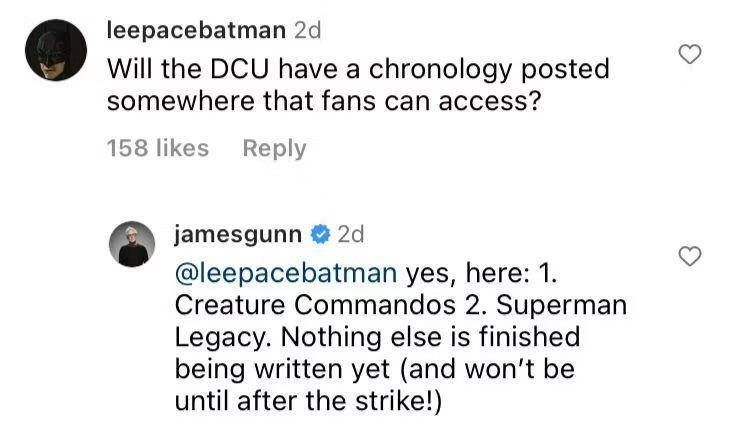Viewport: 750px width, 426px height.
Task: Click the "being written yet" phrase
Action: (x=282, y=369)
